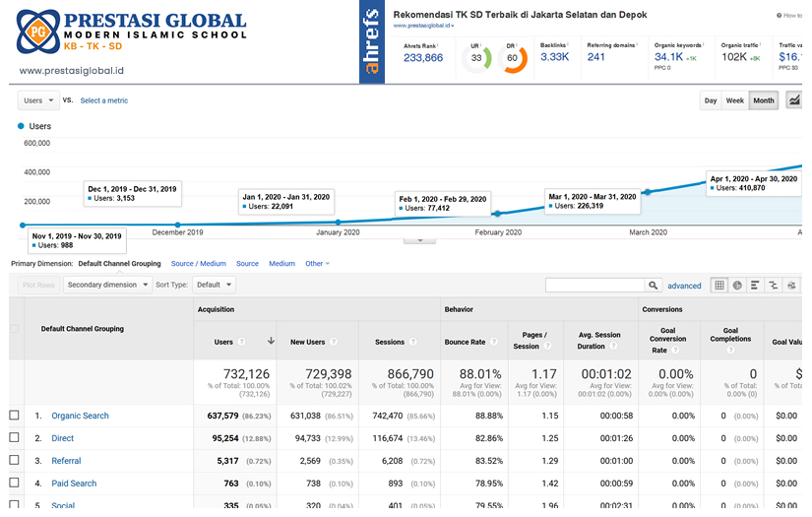Select the March 2020 data point on chart

(648, 192)
